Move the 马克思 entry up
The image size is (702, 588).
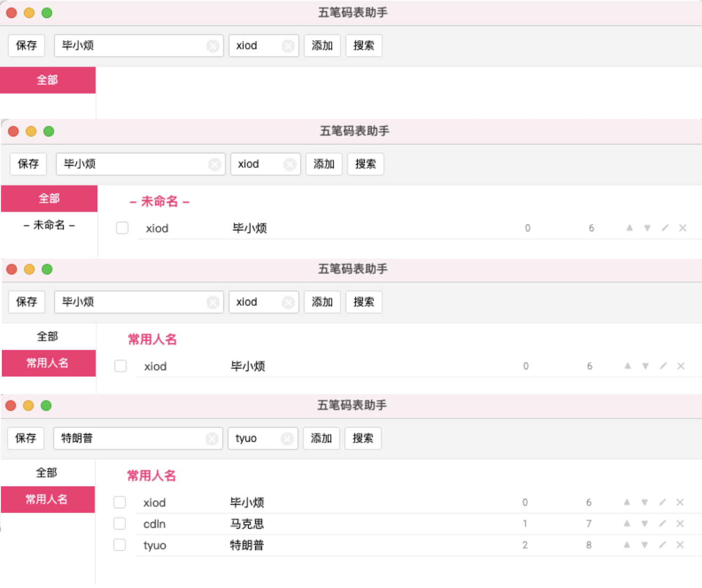627,523
